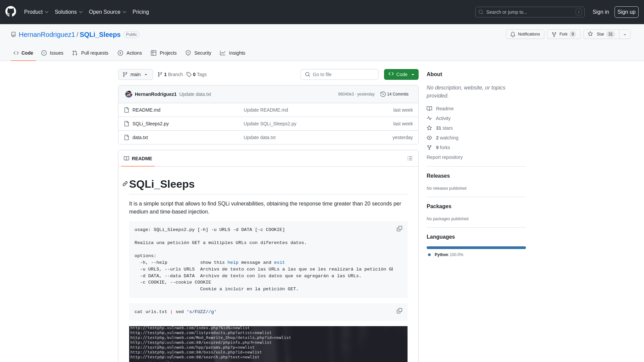
Task: Select the Code tab
Action: click(23, 53)
